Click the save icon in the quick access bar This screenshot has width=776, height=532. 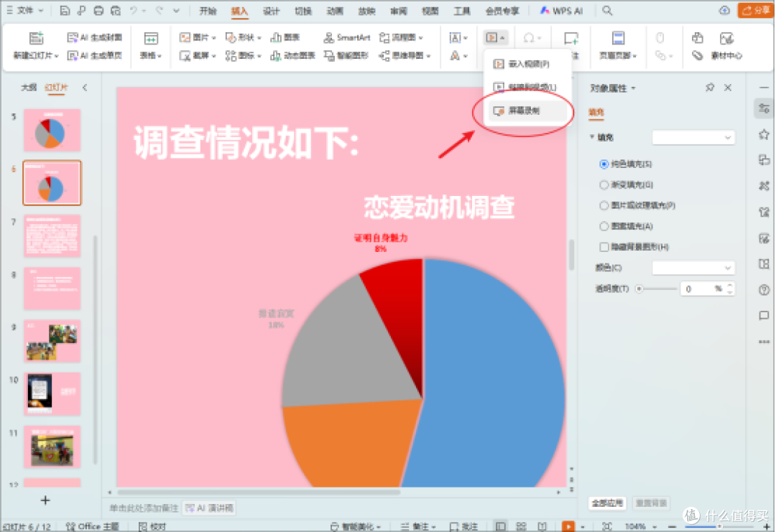click(65, 10)
